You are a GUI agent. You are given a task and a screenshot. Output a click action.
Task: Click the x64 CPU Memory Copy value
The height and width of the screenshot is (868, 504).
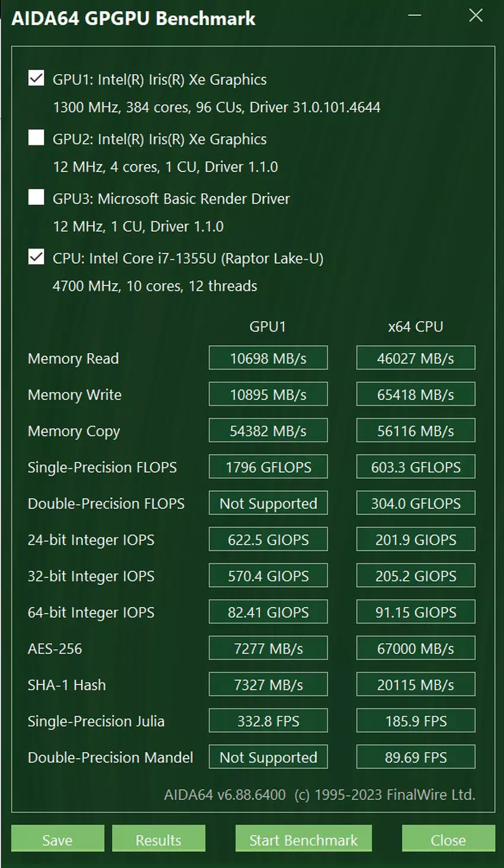pyautogui.click(x=416, y=431)
